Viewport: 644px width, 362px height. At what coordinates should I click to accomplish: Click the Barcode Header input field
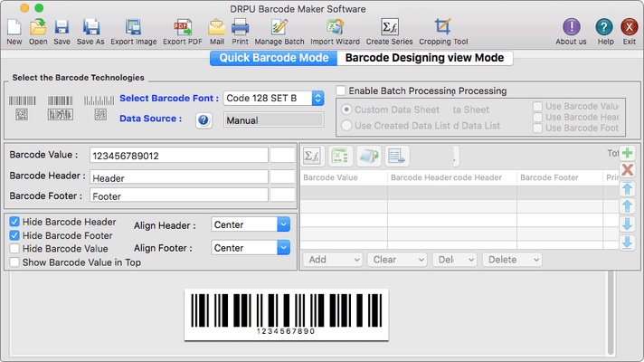[x=179, y=177]
